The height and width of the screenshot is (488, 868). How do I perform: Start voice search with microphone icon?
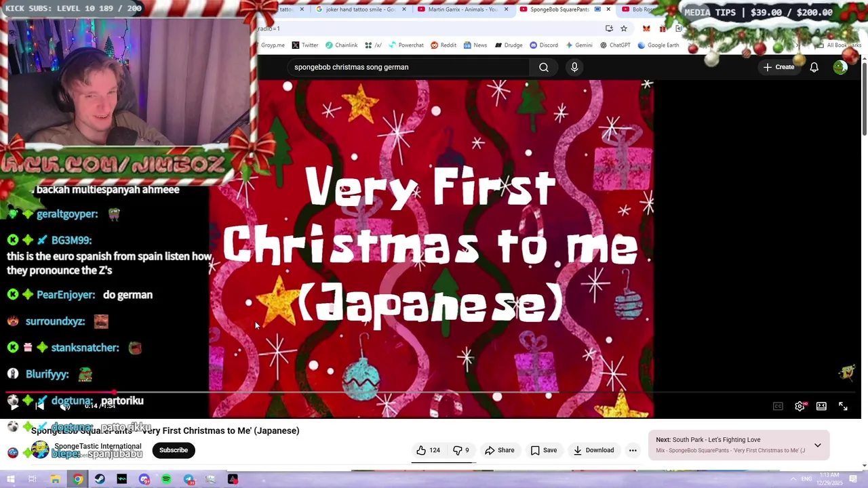coord(574,67)
